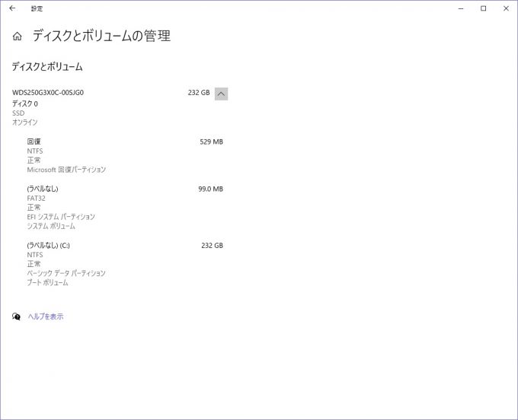518x420 pixels.
Task: Click the システム ボリューム label
Action: click(x=51, y=226)
